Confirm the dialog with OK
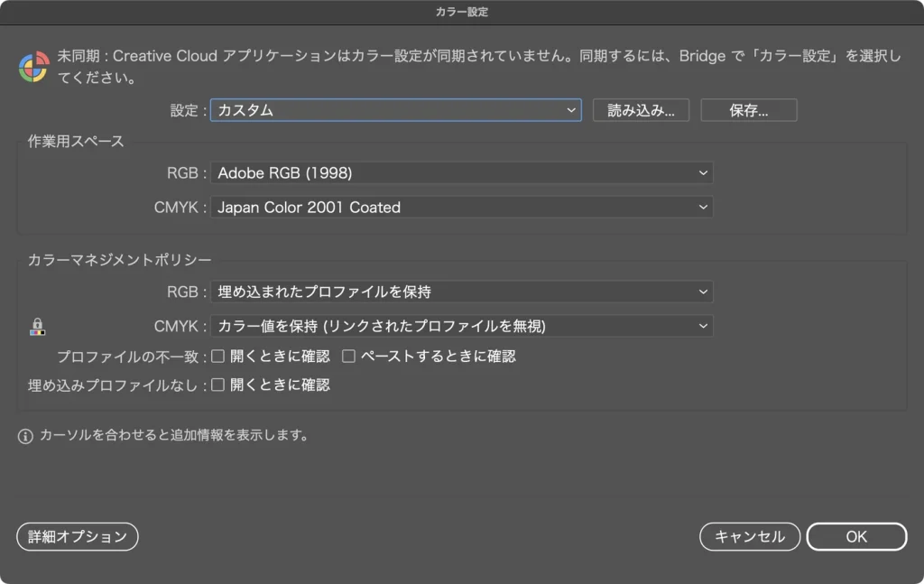Image resolution: width=924 pixels, height=584 pixels. coord(856,537)
